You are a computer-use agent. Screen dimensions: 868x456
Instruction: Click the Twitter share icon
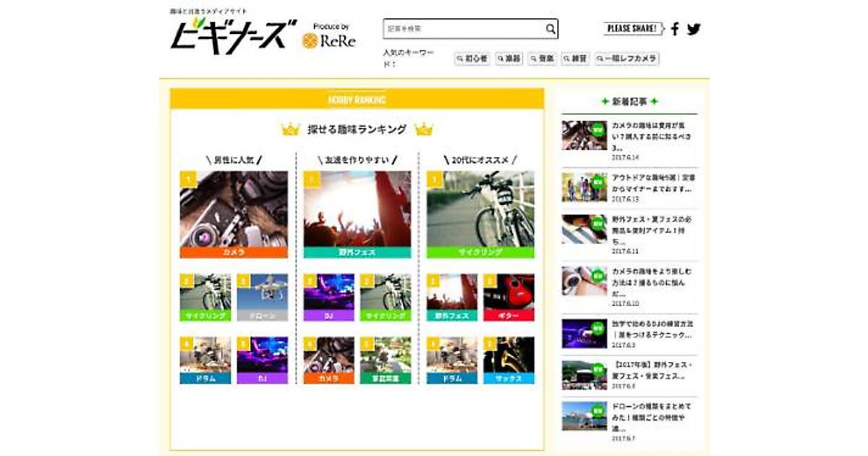click(x=694, y=29)
